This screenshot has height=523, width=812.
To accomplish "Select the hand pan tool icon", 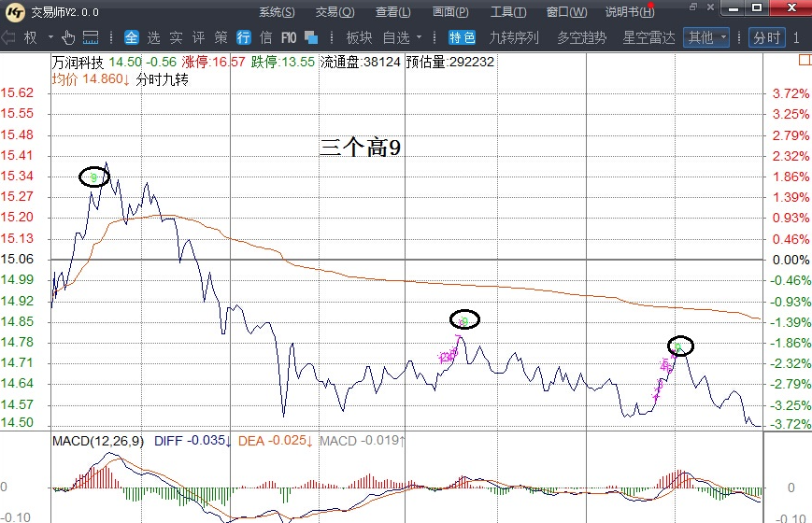I will pos(68,37).
